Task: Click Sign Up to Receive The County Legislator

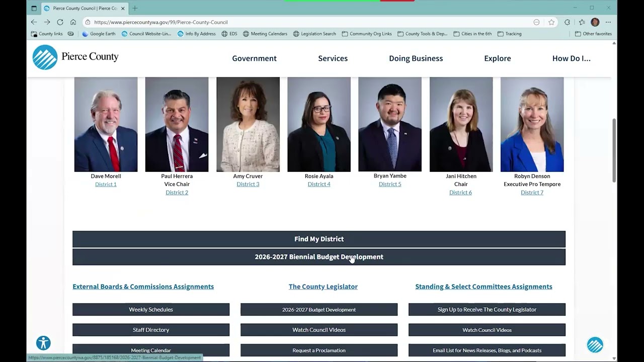Action: (x=487, y=310)
